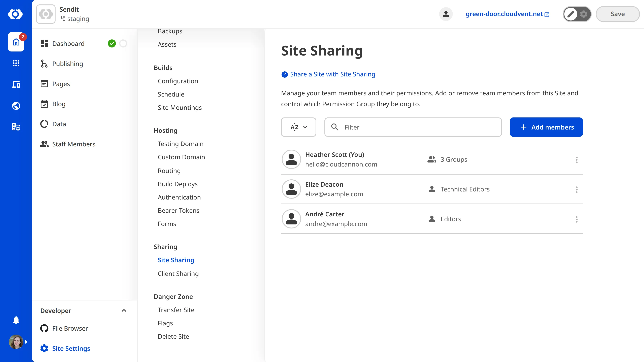Click the green check toggle next to Dashboard
The height and width of the screenshot is (362, 644).
112,43
